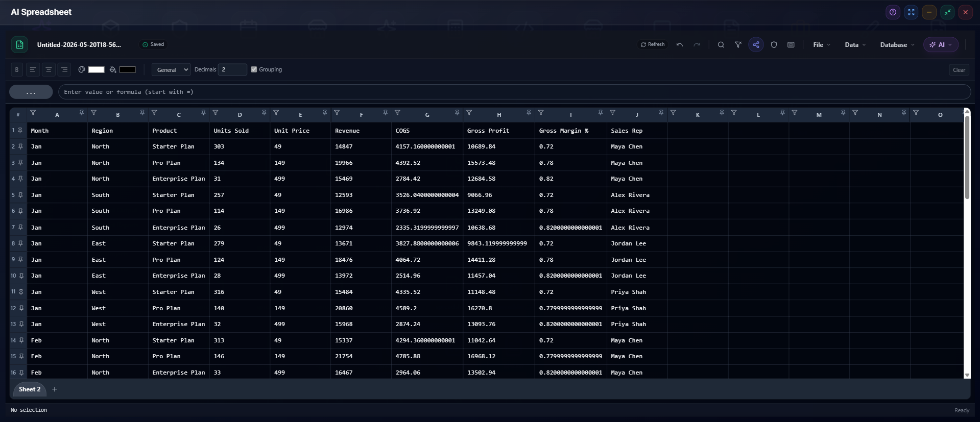This screenshot has width=980, height=422.
Task: Apply right text alignment
Action: point(64,69)
